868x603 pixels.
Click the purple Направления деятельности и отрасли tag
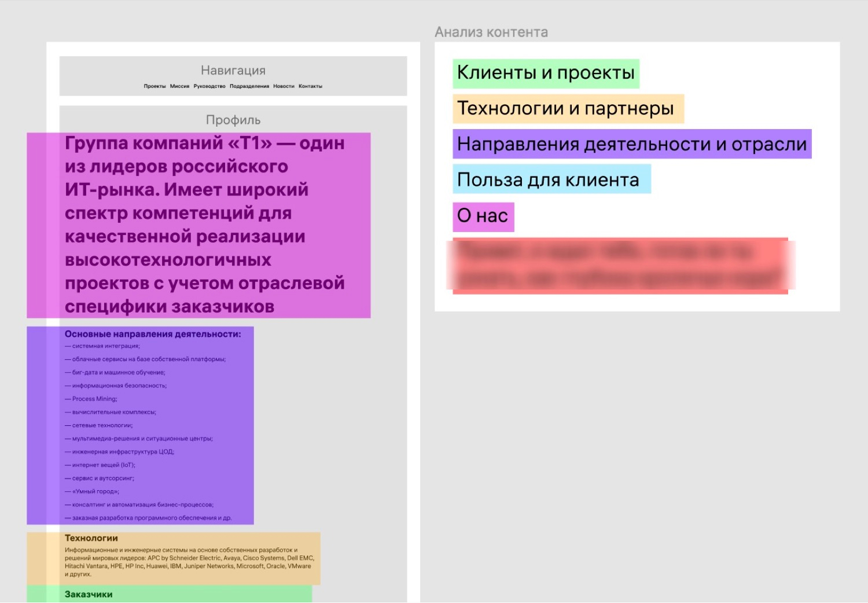pyautogui.click(x=632, y=144)
